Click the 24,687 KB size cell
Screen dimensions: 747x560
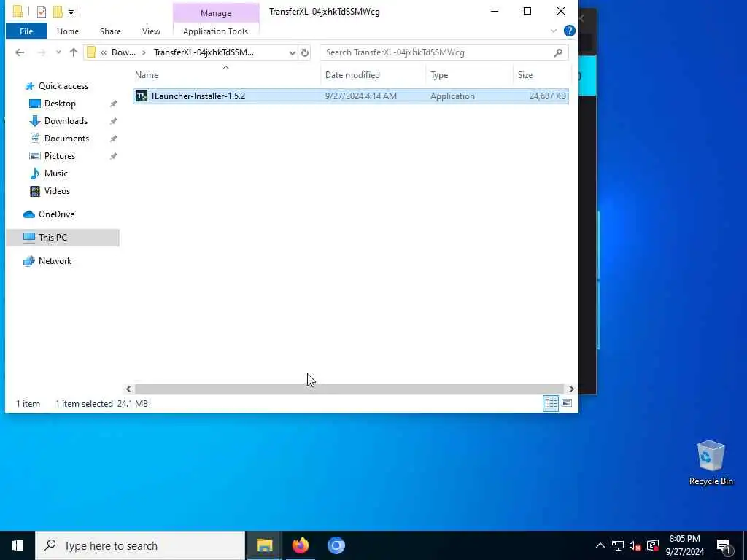tap(547, 96)
